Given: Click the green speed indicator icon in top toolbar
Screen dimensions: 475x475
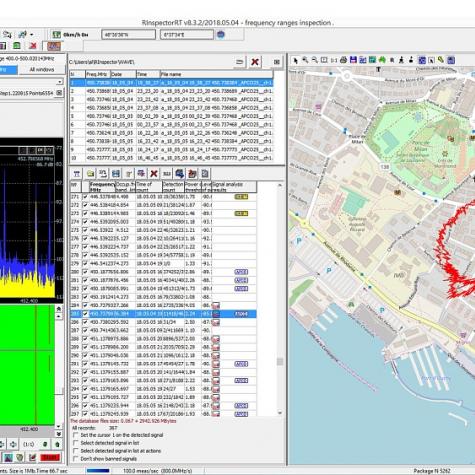Looking at the screenshot, I should [57, 35].
